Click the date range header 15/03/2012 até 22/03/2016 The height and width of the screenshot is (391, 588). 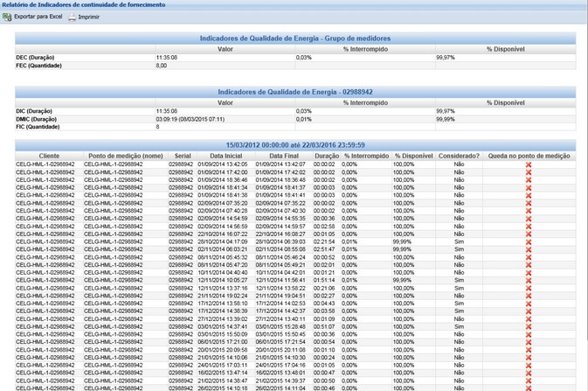click(295, 145)
